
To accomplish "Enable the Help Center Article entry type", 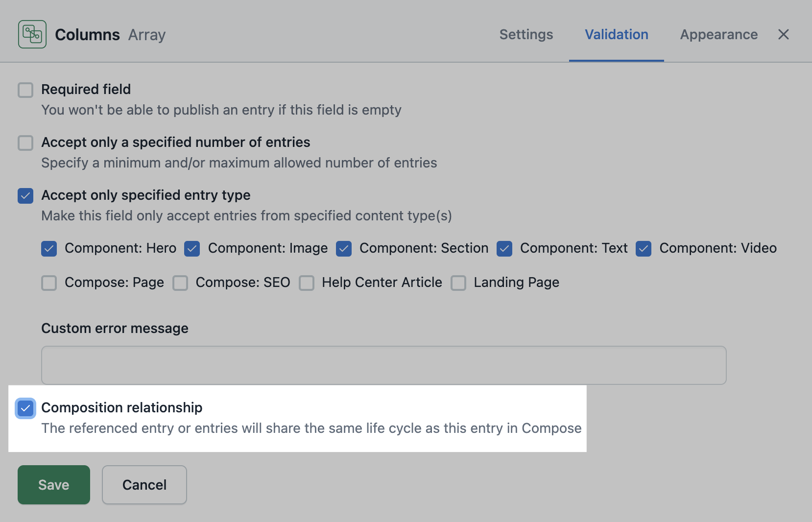I will point(307,283).
